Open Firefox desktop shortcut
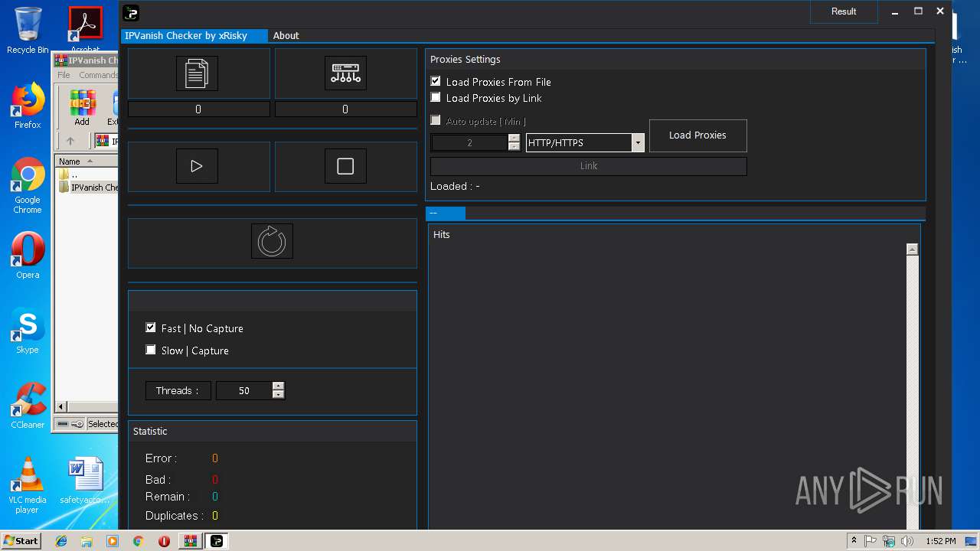 click(x=28, y=106)
